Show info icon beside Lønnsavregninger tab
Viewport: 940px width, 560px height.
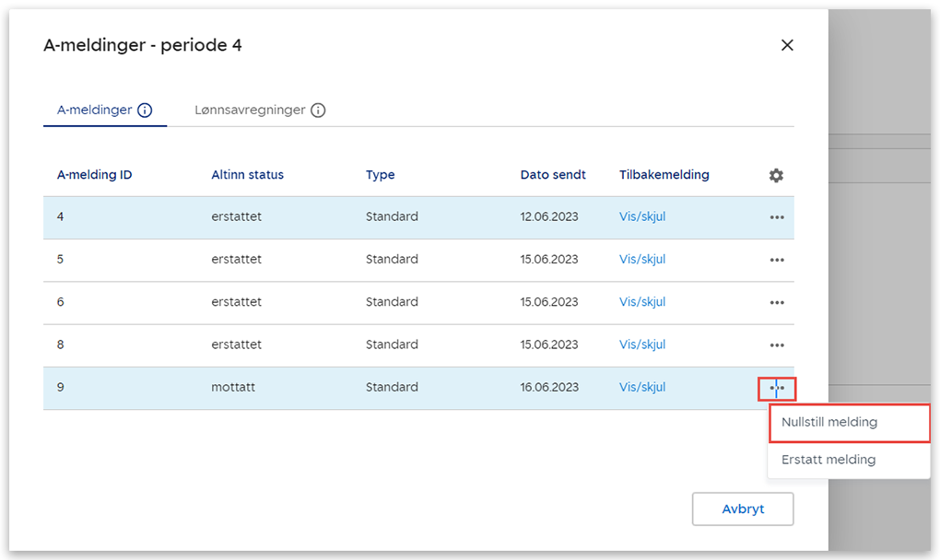click(318, 110)
